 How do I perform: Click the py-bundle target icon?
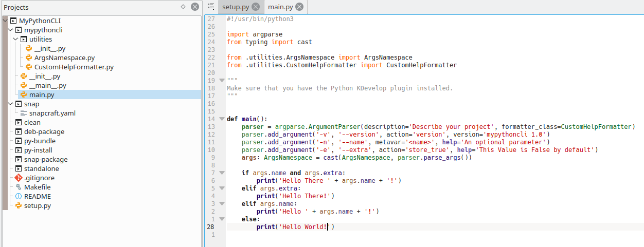click(x=19, y=141)
